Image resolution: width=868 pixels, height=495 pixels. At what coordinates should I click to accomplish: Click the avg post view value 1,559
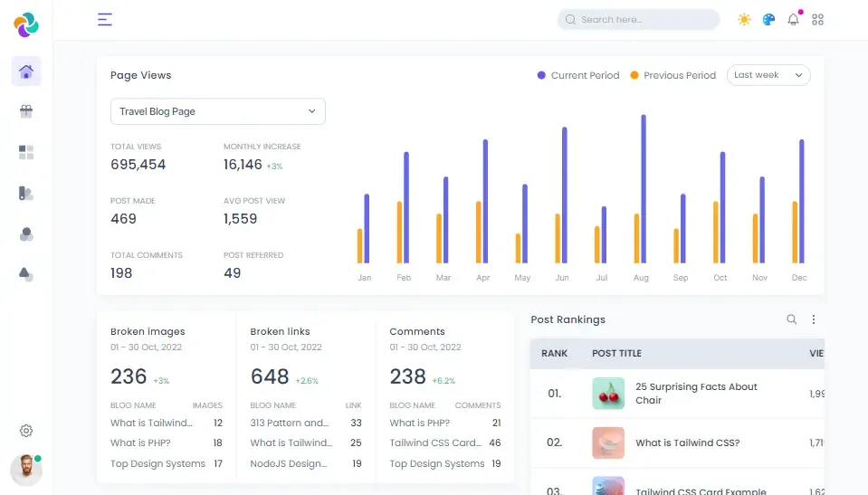(240, 219)
